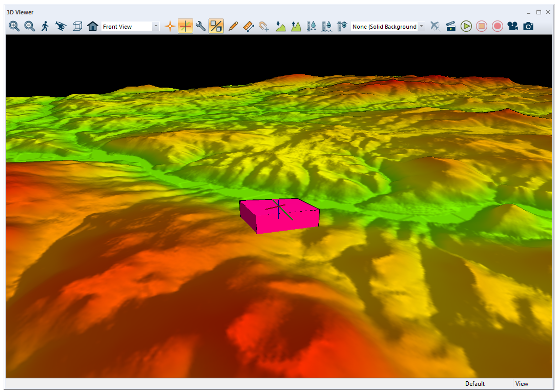Select the pink 3D box on terrain
Image resolution: width=559 pixels, height=392 pixels.
(x=280, y=216)
